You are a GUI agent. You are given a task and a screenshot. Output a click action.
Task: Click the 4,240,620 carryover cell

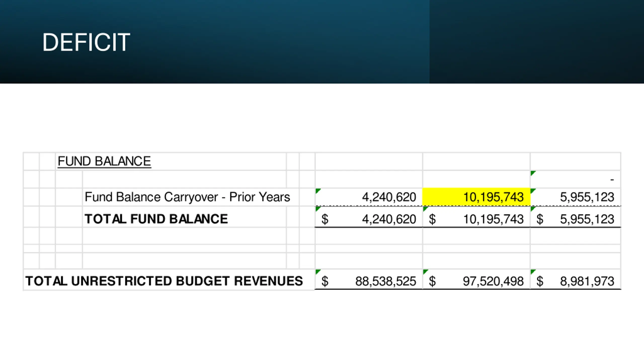click(x=369, y=197)
